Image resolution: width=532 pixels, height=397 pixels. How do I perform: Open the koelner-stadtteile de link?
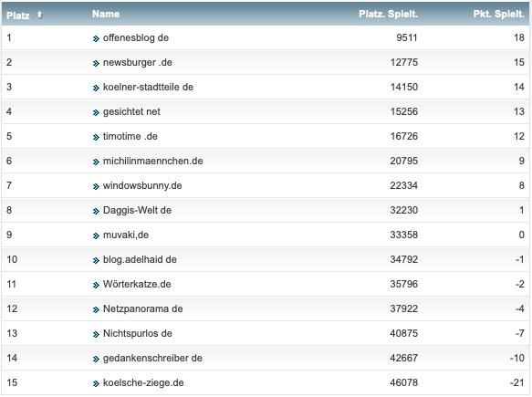tap(148, 88)
